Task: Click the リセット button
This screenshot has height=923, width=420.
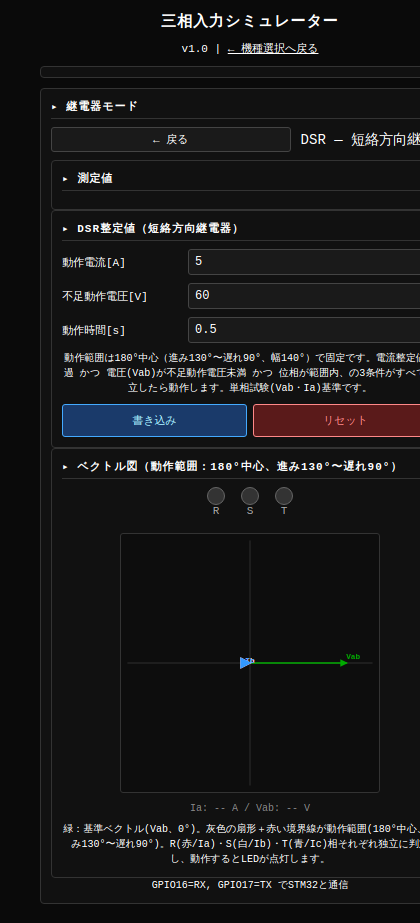Action: (337, 420)
